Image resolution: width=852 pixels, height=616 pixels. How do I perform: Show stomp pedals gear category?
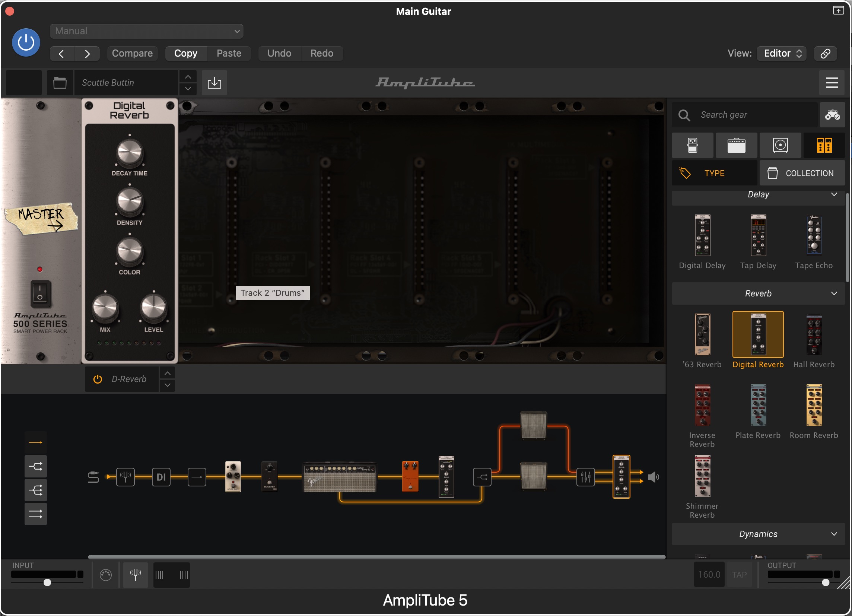pyautogui.click(x=692, y=145)
